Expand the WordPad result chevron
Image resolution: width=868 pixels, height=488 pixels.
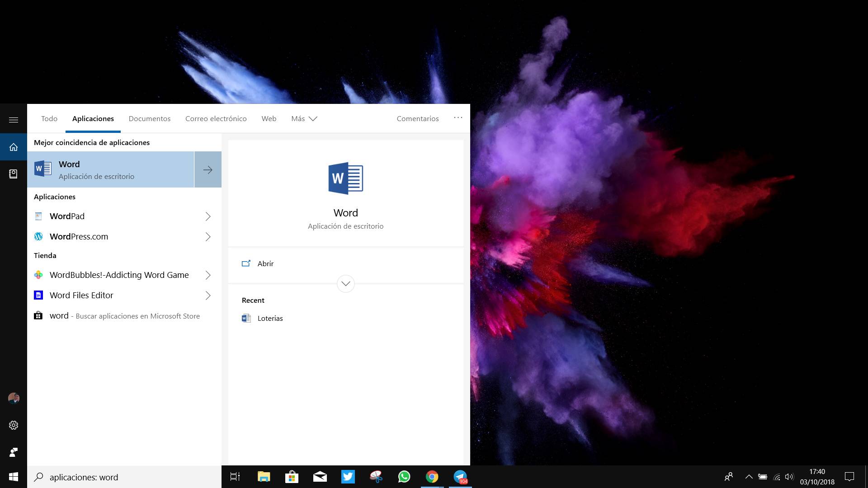click(208, 216)
